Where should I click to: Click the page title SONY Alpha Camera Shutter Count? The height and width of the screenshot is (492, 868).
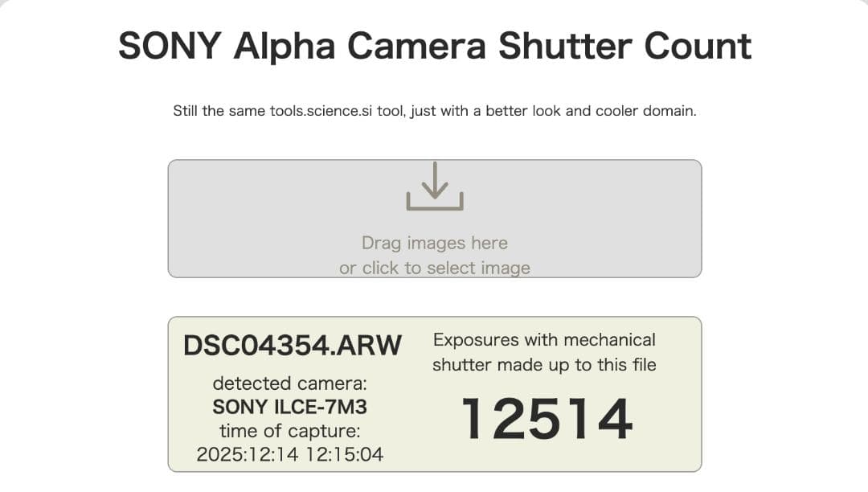pos(434,47)
